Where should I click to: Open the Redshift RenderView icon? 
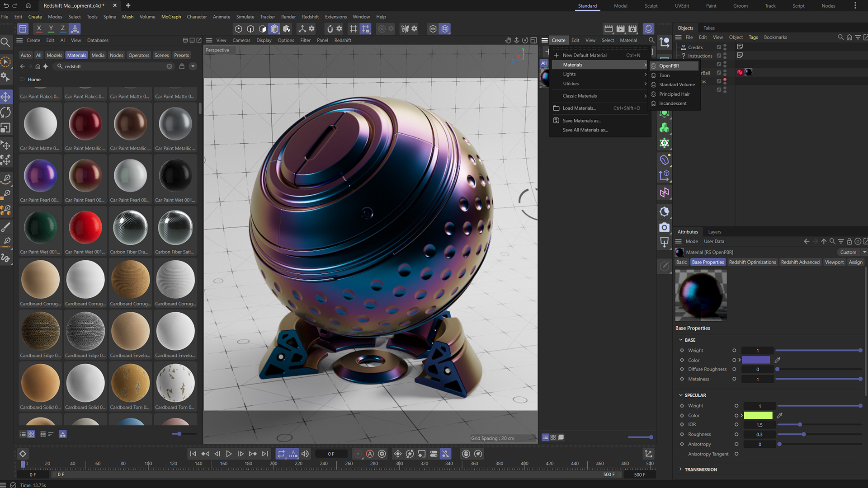[649, 28]
